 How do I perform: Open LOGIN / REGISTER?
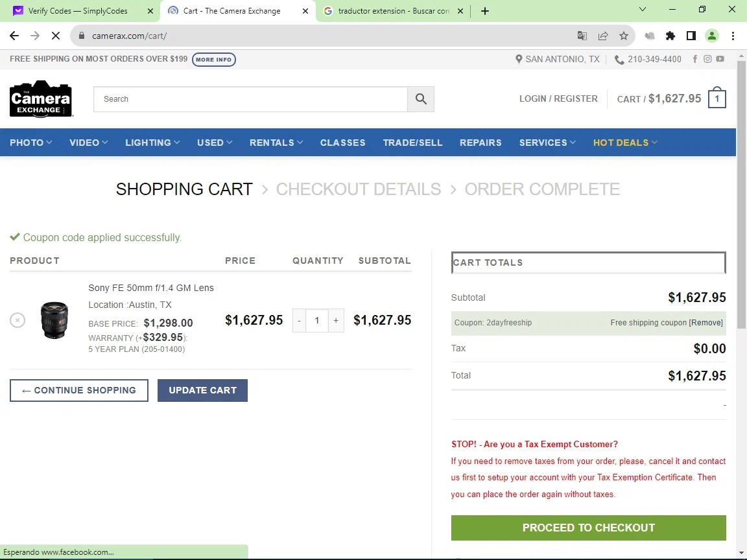tap(558, 99)
